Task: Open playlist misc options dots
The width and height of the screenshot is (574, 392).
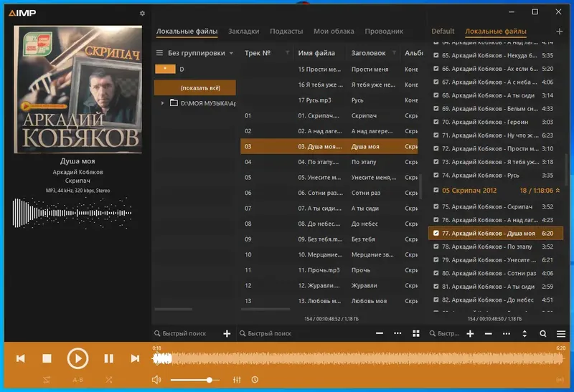Action: pyautogui.click(x=507, y=333)
